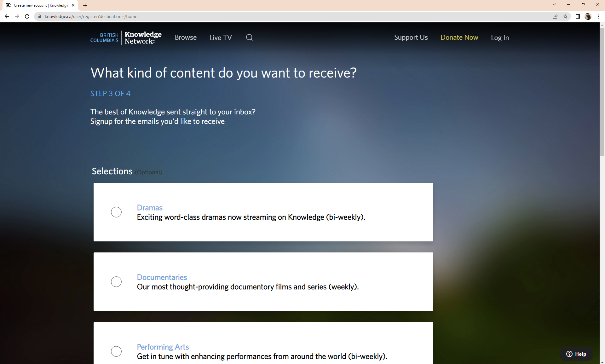This screenshot has width=605, height=364.
Task: Minimize the browser window
Action: pyautogui.click(x=569, y=4)
